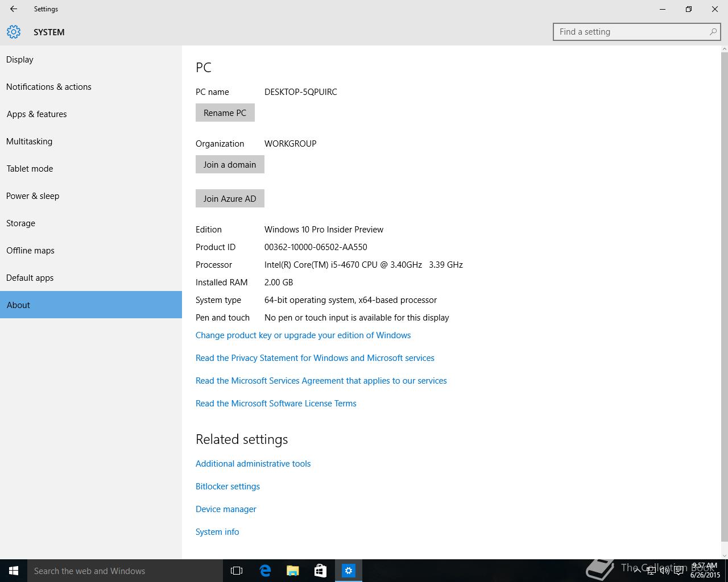Click Product ID 00362-10000-06502-AA550
The height and width of the screenshot is (582, 728).
tap(316, 247)
